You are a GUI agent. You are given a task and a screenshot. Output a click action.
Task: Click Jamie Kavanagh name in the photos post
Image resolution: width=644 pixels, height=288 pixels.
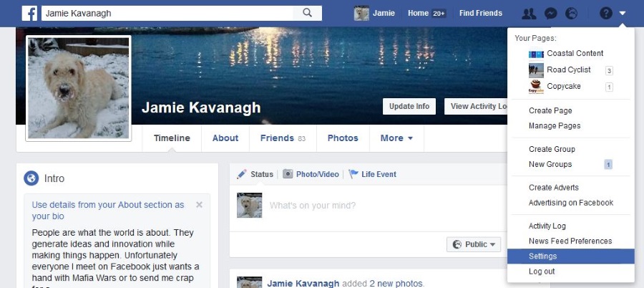click(303, 284)
